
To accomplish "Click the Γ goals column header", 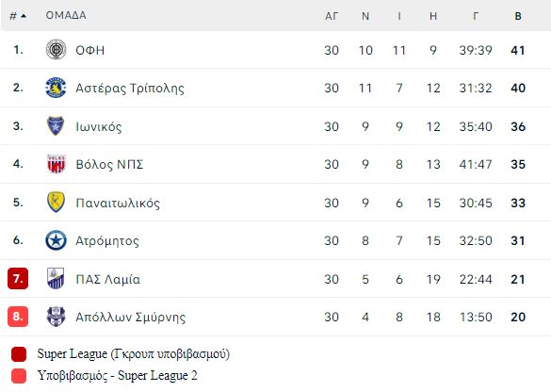I will (476, 16).
